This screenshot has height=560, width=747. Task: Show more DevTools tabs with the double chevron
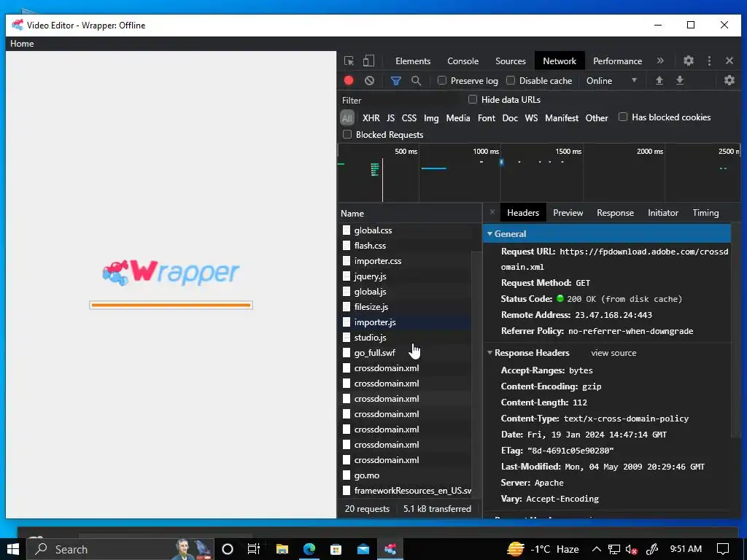pyautogui.click(x=660, y=61)
